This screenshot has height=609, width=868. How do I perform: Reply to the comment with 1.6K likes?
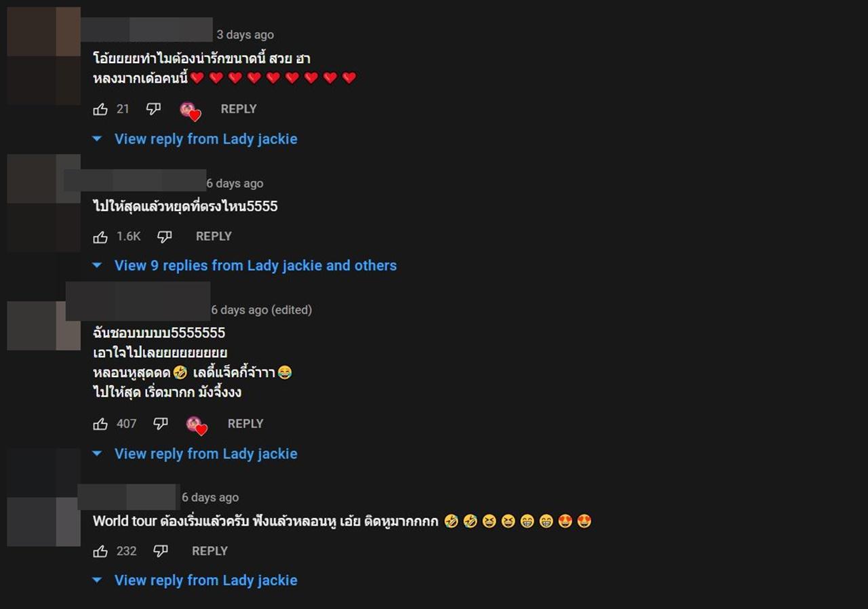pos(214,236)
